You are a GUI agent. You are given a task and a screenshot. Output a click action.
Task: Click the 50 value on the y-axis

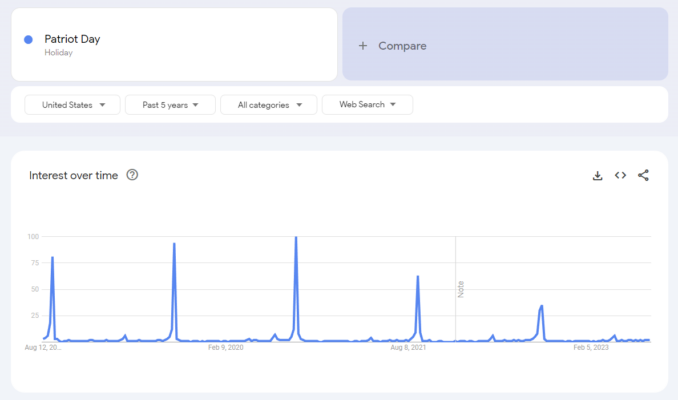tap(35, 289)
